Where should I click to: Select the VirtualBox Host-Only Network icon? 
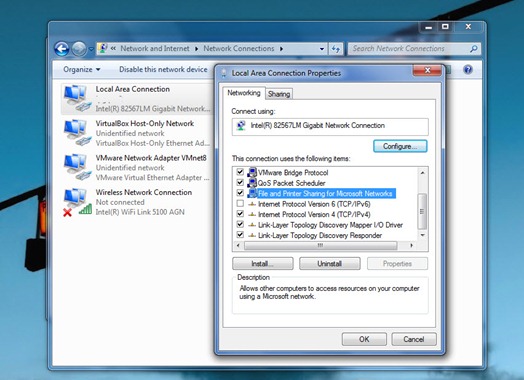(x=77, y=133)
